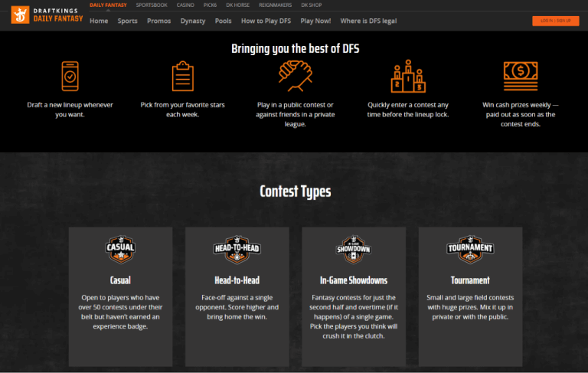Go to the Home menu item

[99, 21]
